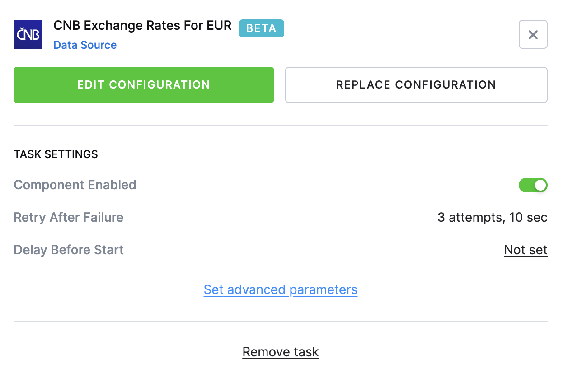Click the word parameters in the advanced link
Image resolution: width=563 pixels, height=392 pixels.
point(324,290)
